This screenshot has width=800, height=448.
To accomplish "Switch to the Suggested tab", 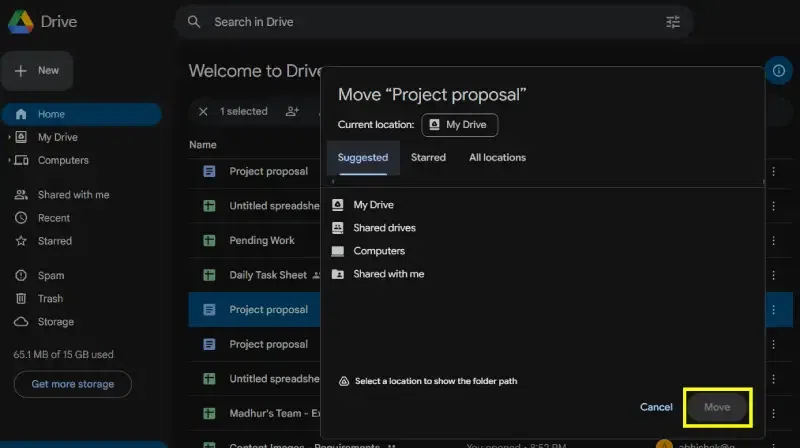I will point(363,158).
